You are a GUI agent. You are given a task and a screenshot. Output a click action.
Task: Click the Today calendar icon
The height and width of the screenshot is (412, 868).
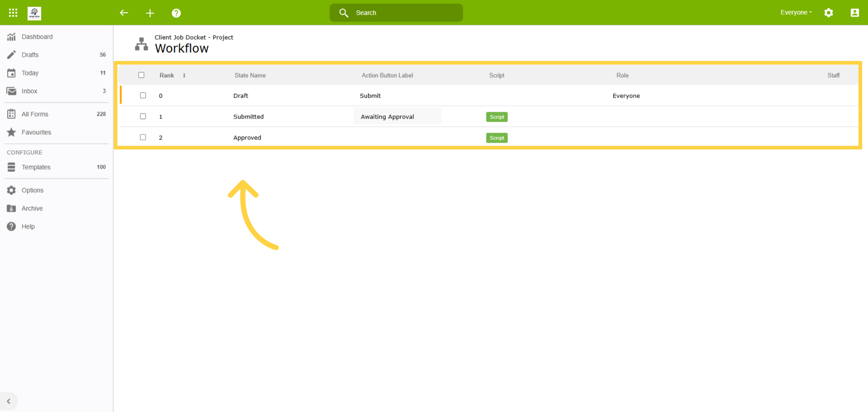point(12,73)
